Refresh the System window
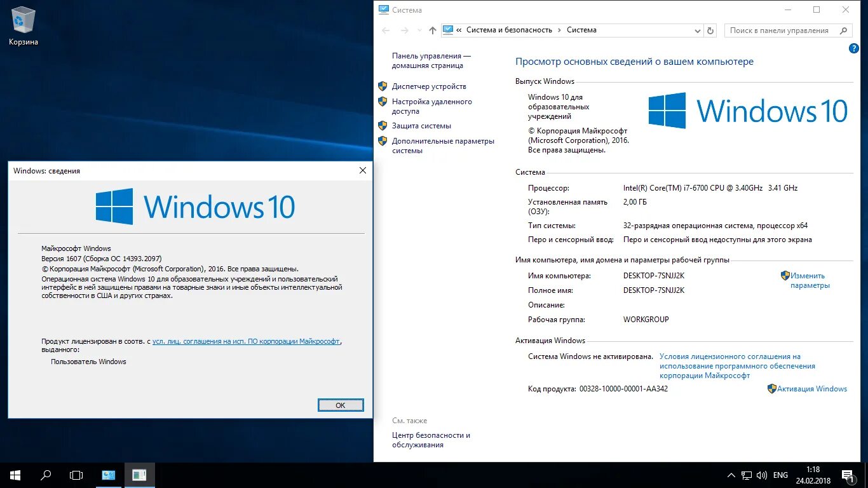Screen dimensions: 868x488 tap(710, 30)
